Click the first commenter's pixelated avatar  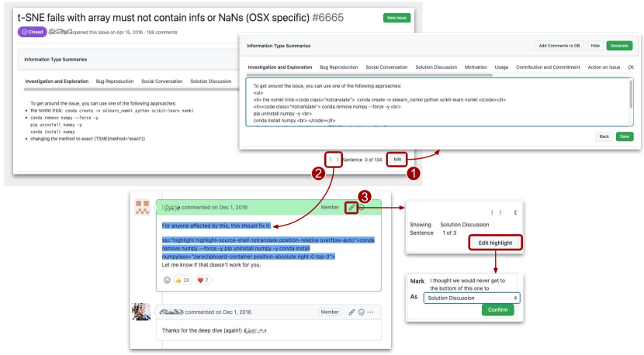pyautogui.click(x=143, y=207)
